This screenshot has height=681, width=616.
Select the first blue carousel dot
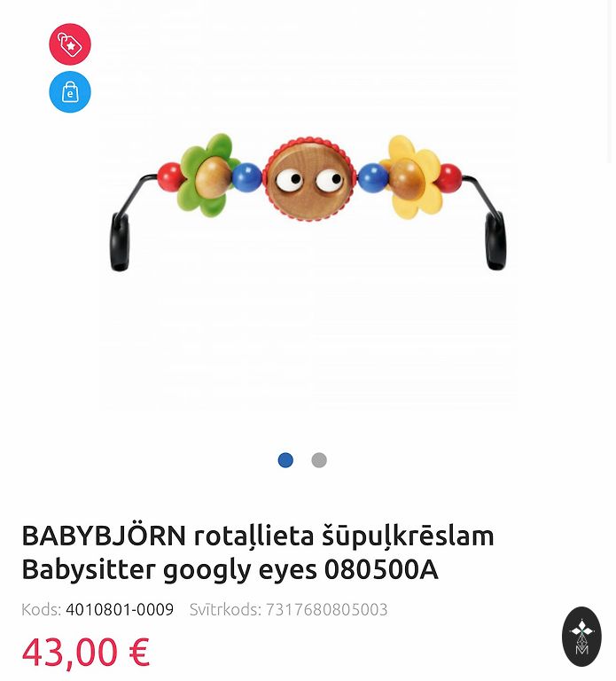click(x=285, y=460)
